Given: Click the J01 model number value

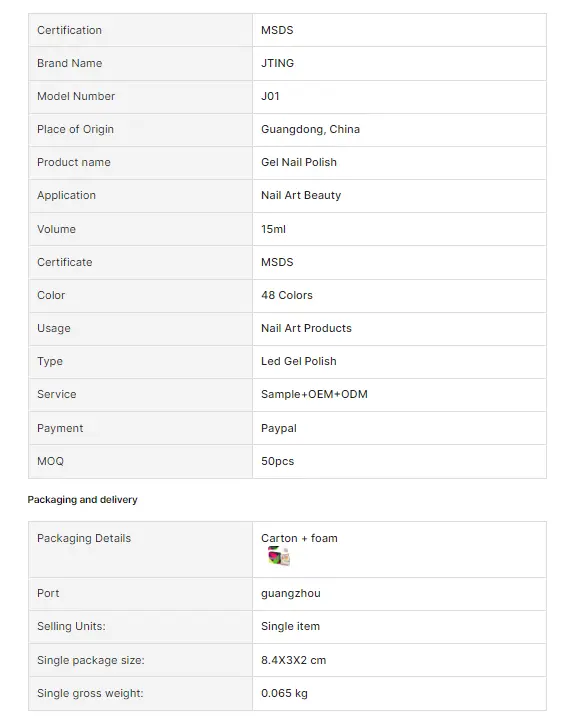Looking at the screenshot, I should point(270,96).
